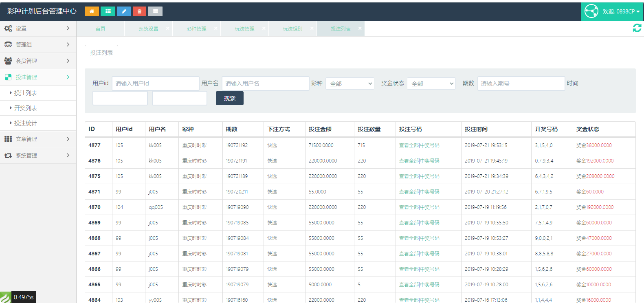This screenshot has height=303, width=644.
Task: Click the 搜索 button
Action: click(229, 98)
